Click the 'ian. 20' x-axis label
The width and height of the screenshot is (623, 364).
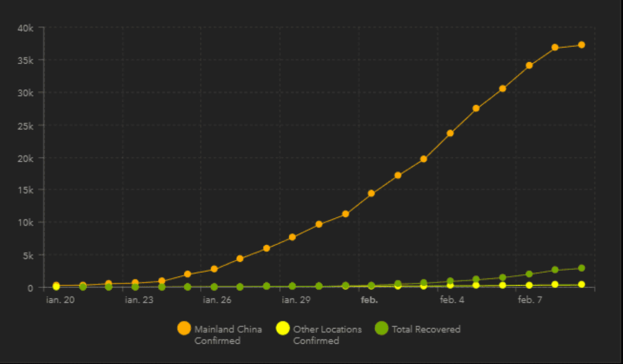tap(60, 300)
